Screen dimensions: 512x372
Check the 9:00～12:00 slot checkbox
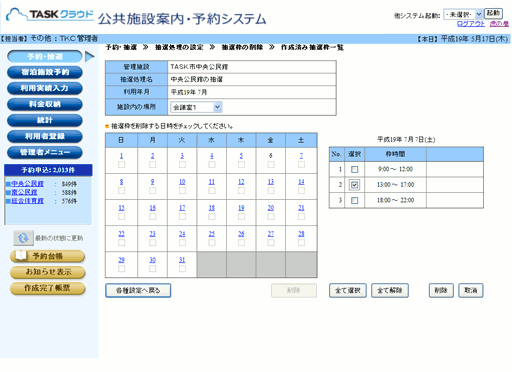point(355,169)
